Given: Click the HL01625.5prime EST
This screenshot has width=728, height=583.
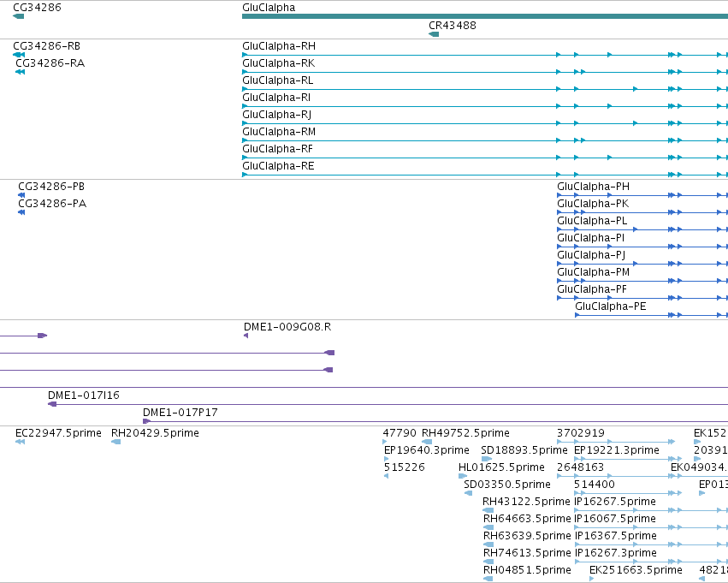Looking at the screenshot, I should pos(463,477).
